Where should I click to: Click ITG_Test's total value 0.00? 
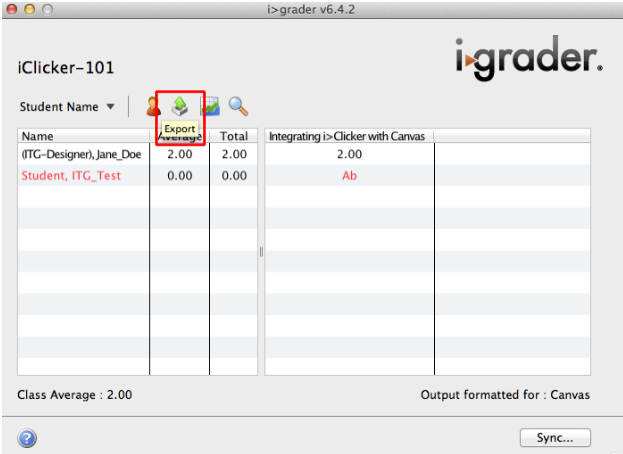pos(234,176)
